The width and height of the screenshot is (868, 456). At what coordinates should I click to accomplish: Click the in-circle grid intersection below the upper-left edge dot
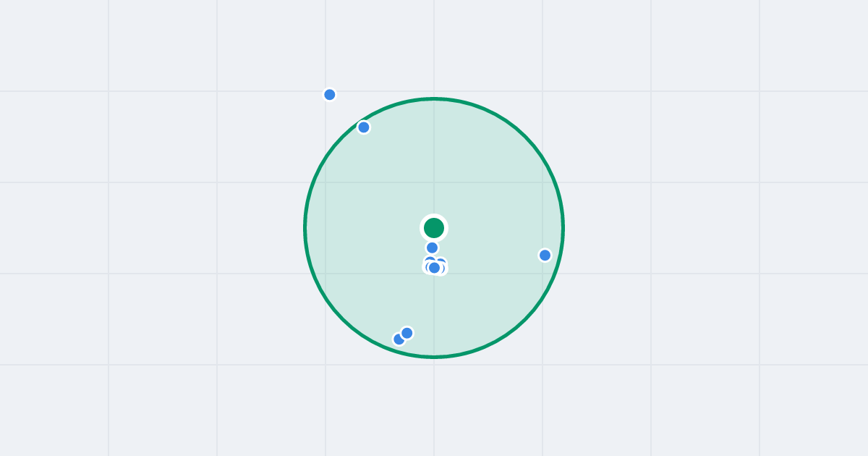click(325, 182)
